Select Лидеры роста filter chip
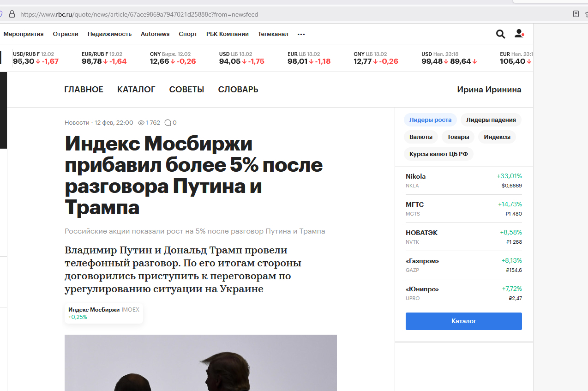The height and width of the screenshot is (391, 588). [430, 120]
